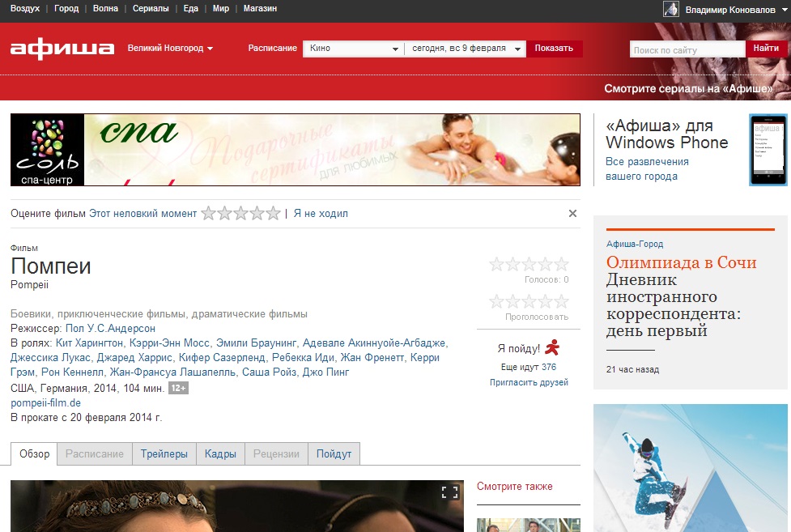The height and width of the screenshot is (532, 791).
Task: Open Магазин in the top menu
Action: pyautogui.click(x=260, y=9)
